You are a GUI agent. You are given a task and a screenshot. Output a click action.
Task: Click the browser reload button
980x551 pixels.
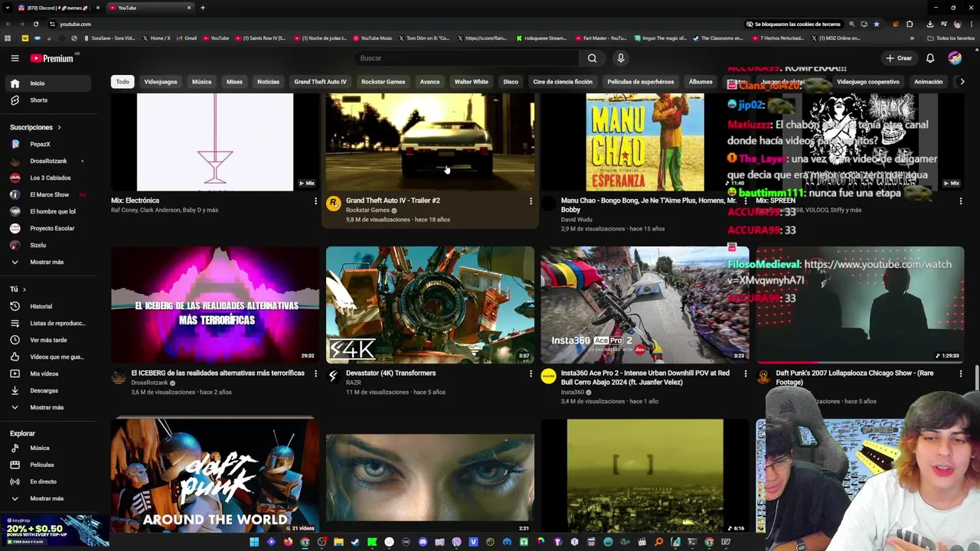pyautogui.click(x=35, y=24)
